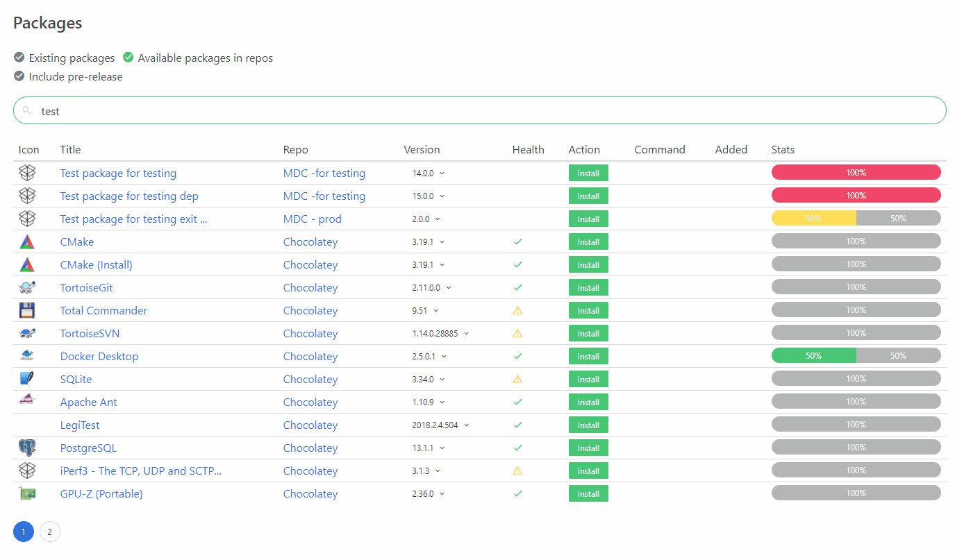The image size is (955, 560).
Task: Open the TortoiseSVN version dropdown 1.14.0.28885
Action: 441,333
